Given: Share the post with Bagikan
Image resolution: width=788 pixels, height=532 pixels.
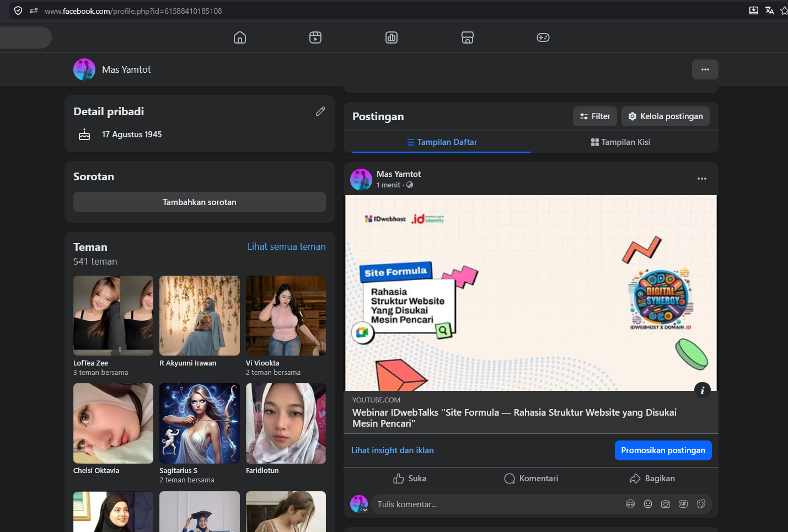Looking at the screenshot, I should pos(652,479).
